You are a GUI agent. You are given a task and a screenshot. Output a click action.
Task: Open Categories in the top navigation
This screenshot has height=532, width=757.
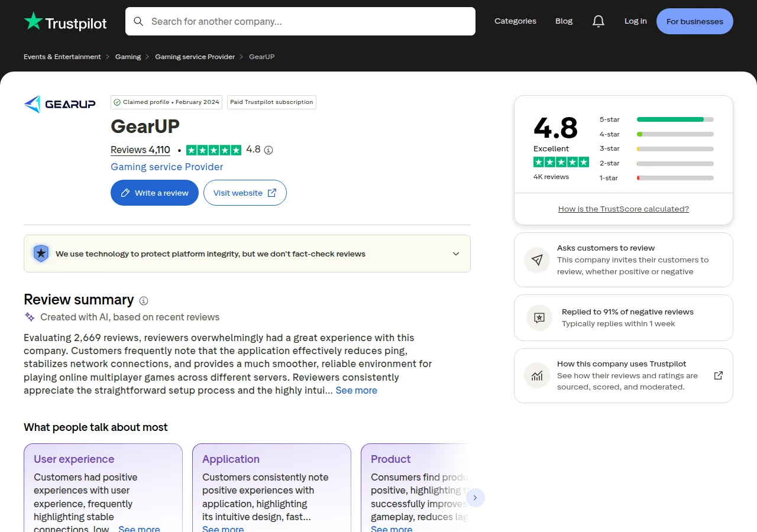515,21
